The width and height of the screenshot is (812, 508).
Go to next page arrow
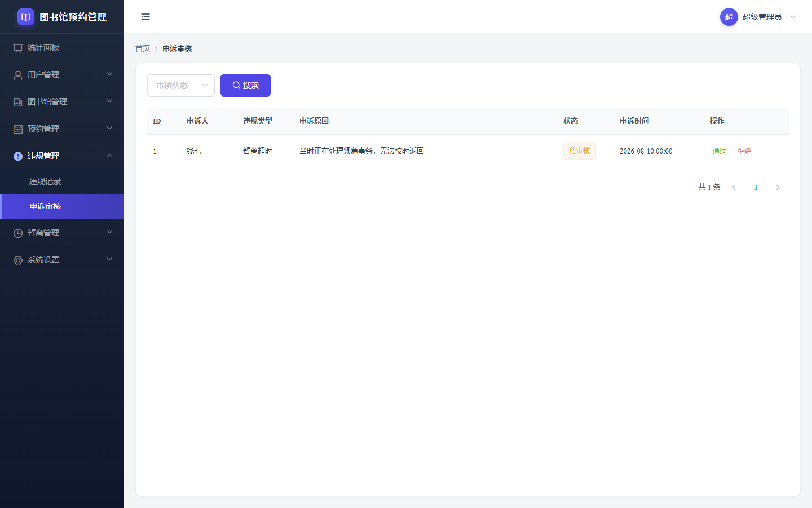pos(778,187)
